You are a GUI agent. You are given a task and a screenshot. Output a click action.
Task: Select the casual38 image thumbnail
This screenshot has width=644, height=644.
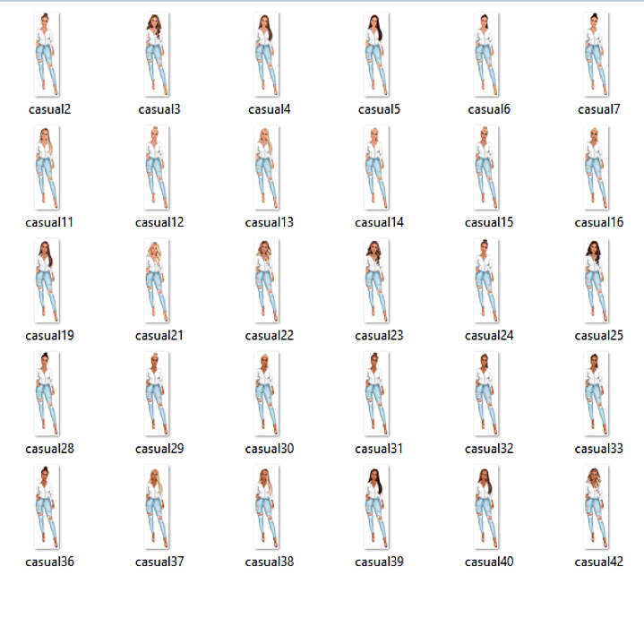267,507
